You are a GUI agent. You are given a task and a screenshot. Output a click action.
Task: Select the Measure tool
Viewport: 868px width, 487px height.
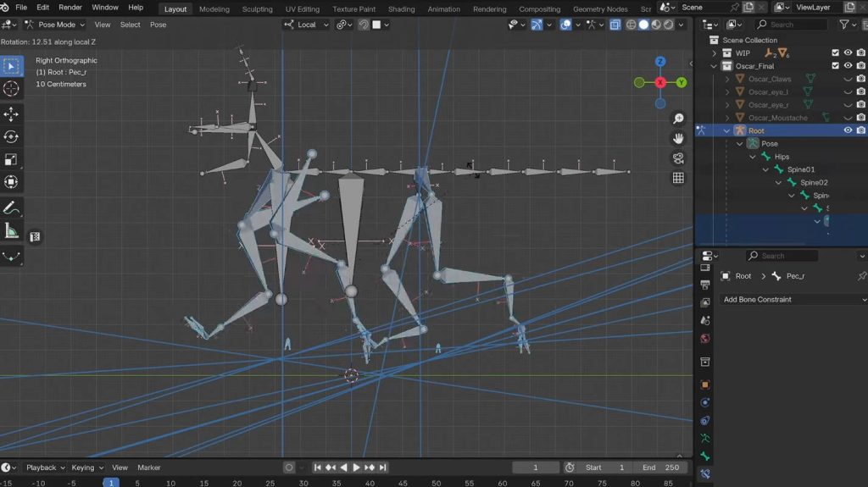tap(12, 231)
